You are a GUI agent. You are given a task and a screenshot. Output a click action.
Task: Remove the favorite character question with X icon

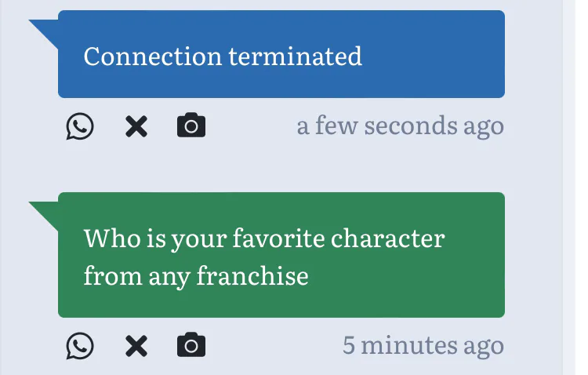[136, 346]
